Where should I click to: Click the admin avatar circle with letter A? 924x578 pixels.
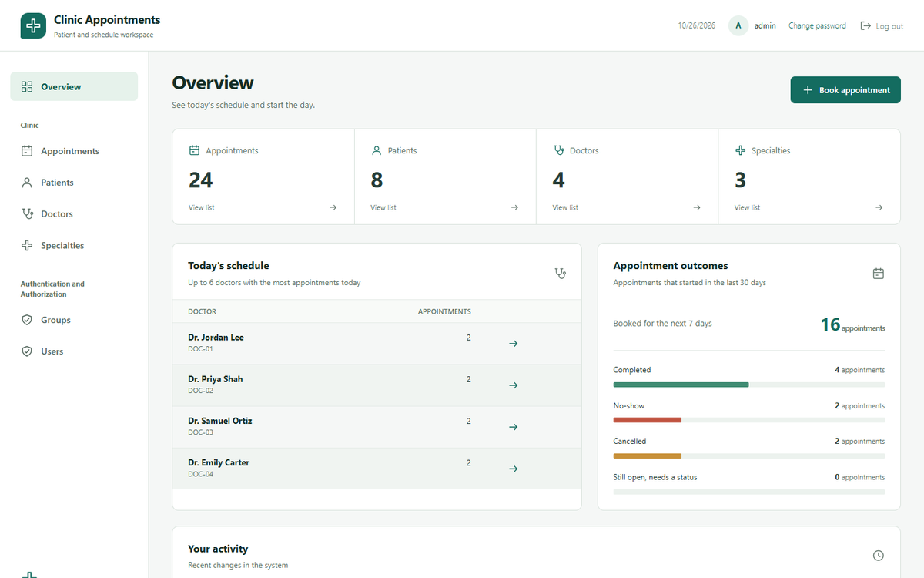(738, 26)
